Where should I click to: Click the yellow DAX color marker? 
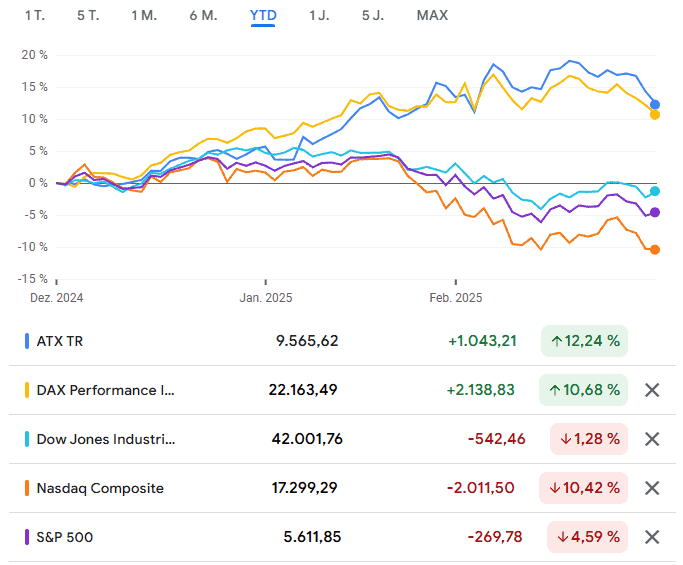[27, 390]
